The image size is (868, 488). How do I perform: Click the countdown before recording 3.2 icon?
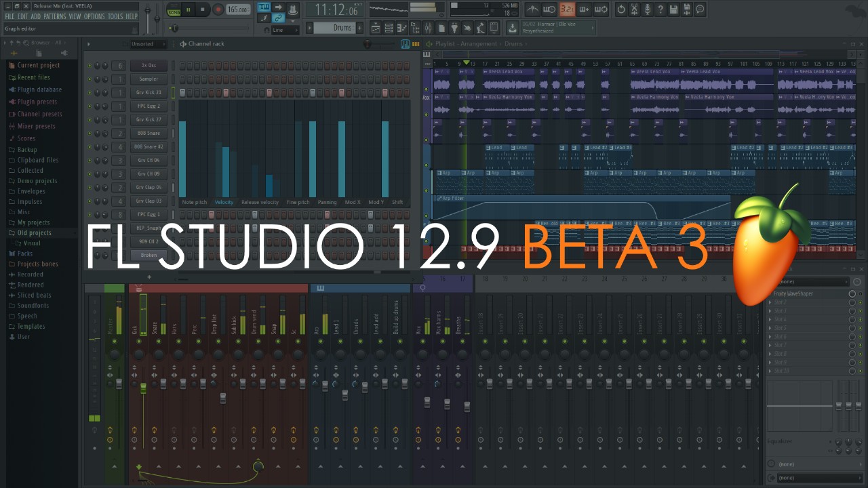567,9
